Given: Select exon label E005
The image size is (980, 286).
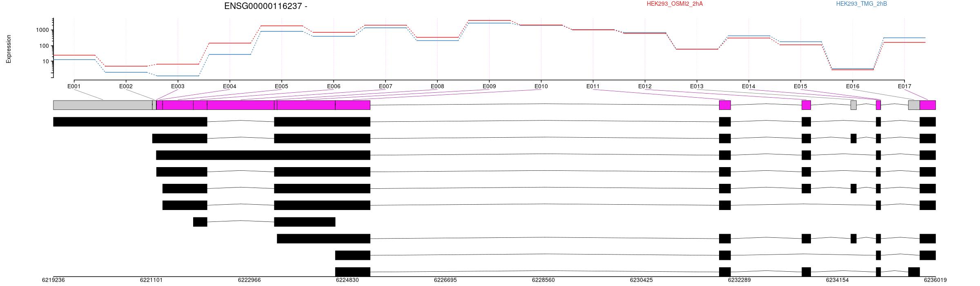Looking at the screenshot, I should click(x=281, y=86).
